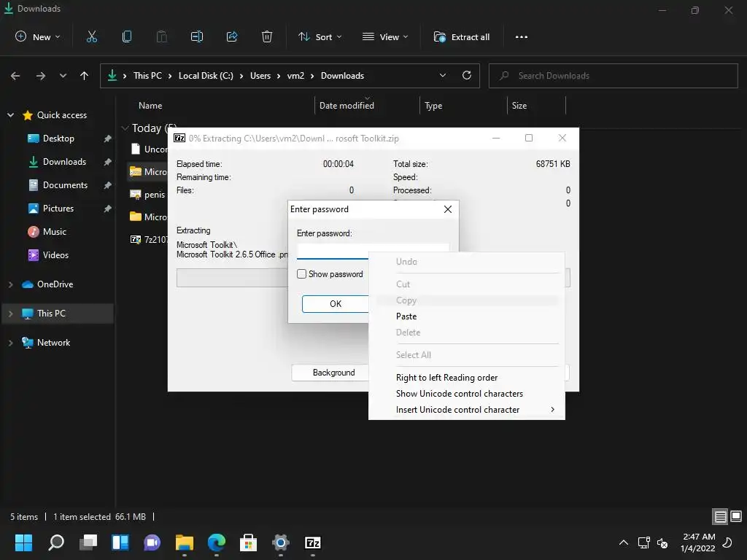Switch to details view layout icon
747x560 pixels.
pyautogui.click(x=720, y=516)
